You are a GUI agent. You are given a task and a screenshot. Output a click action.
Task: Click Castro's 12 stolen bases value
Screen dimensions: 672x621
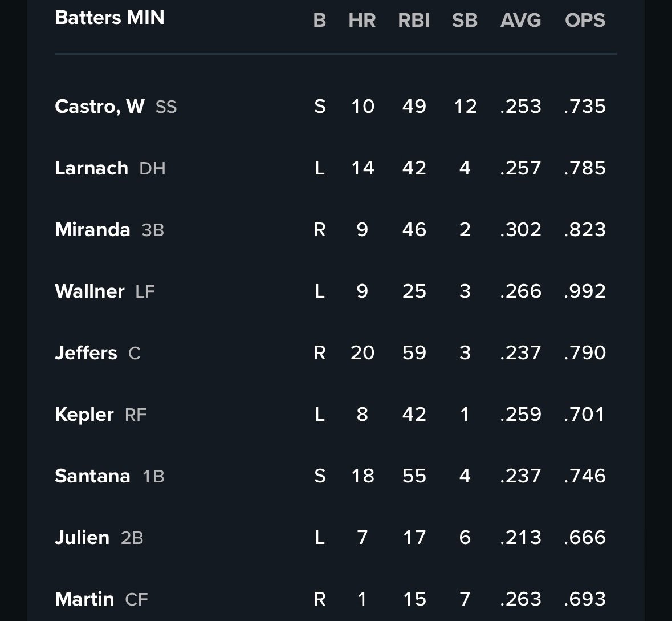[465, 107]
